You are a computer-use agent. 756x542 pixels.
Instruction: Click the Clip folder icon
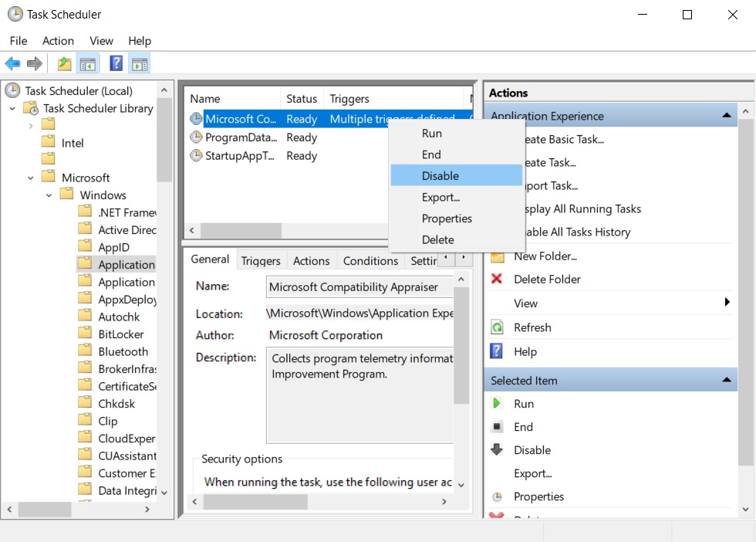coord(85,419)
